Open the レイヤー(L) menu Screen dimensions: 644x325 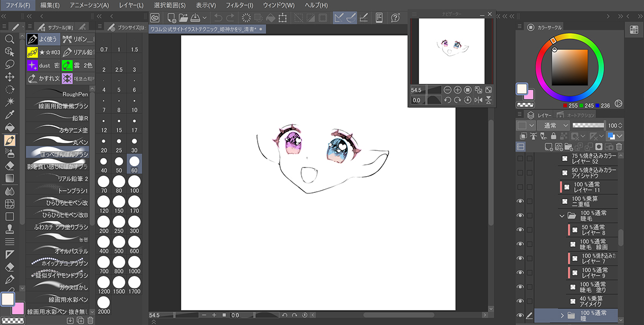pyautogui.click(x=131, y=5)
